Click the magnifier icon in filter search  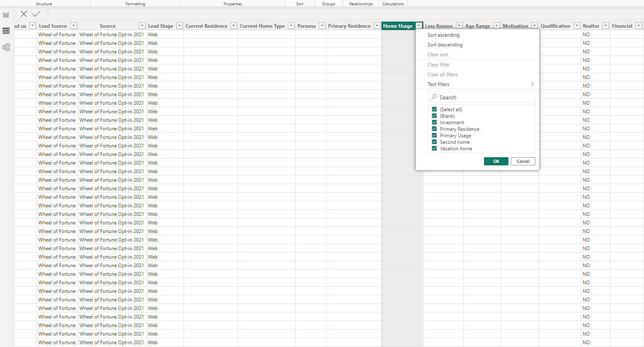point(434,97)
